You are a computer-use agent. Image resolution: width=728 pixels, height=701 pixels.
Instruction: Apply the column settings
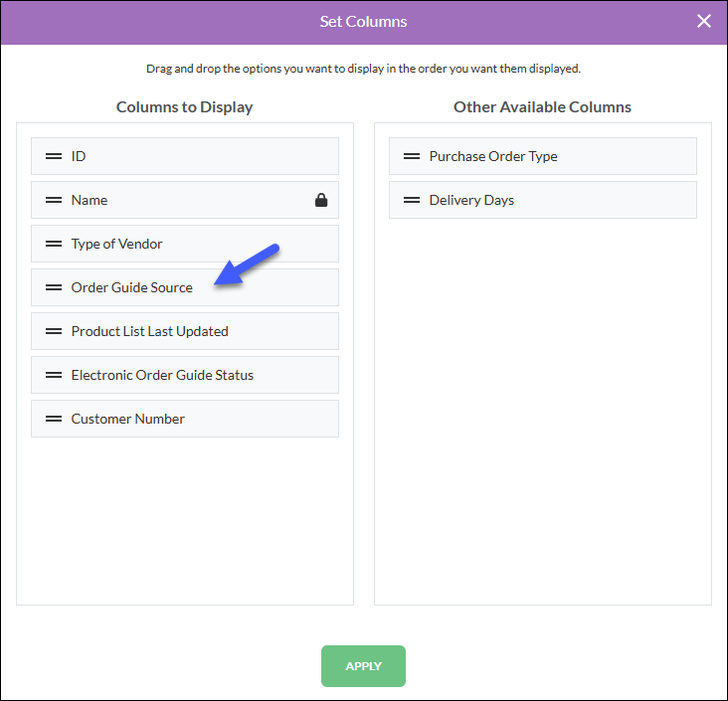click(363, 666)
